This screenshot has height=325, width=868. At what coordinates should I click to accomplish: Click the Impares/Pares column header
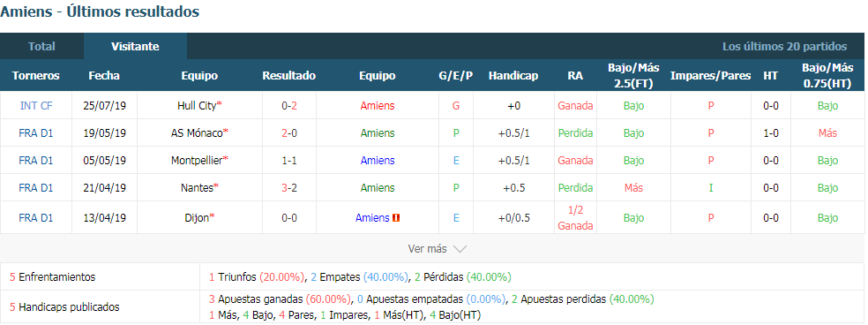[711, 76]
